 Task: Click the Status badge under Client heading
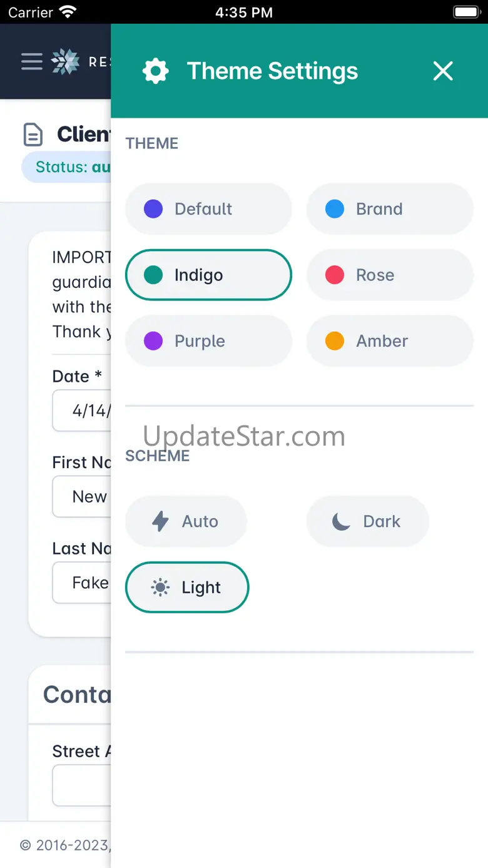tap(67, 167)
